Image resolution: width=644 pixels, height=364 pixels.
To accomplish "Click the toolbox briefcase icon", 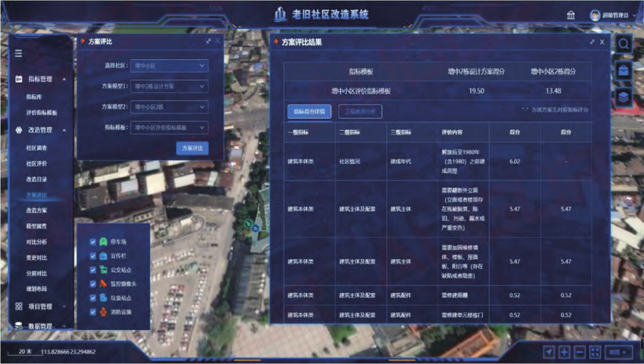I will (x=623, y=70).
